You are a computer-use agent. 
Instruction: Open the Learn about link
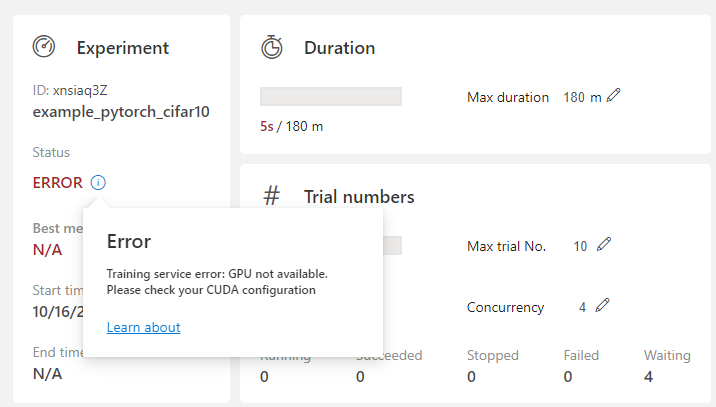(x=143, y=327)
